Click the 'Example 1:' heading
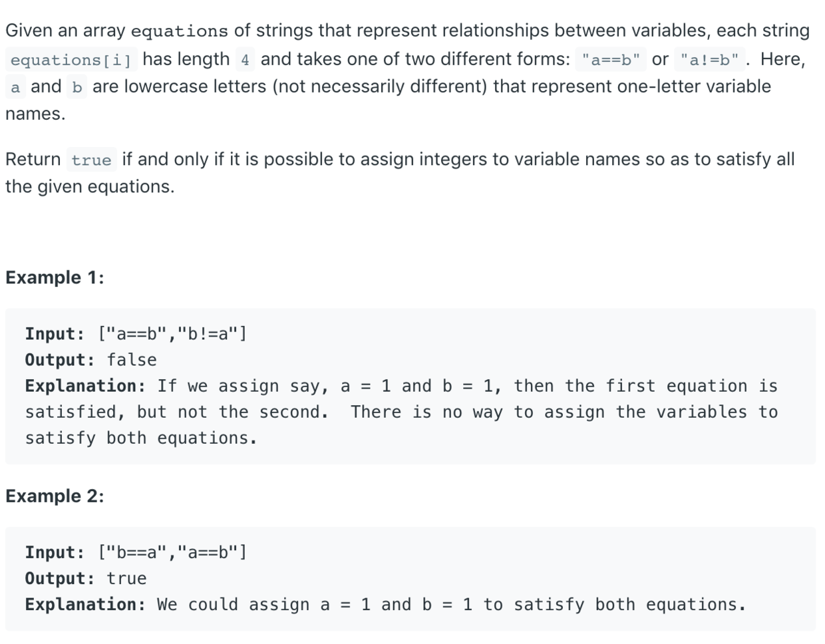Screen dimensions: 825x644 (55, 277)
